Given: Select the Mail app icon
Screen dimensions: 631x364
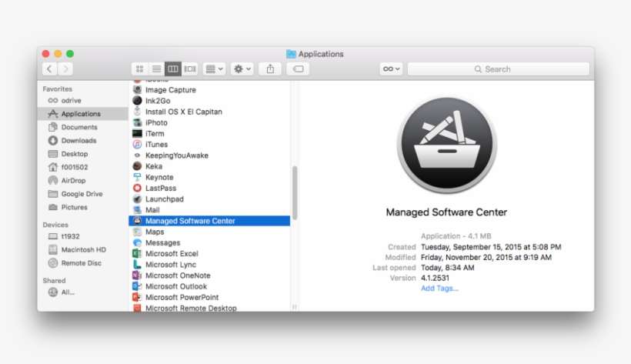Looking at the screenshot, I should [x=137, y=210].
